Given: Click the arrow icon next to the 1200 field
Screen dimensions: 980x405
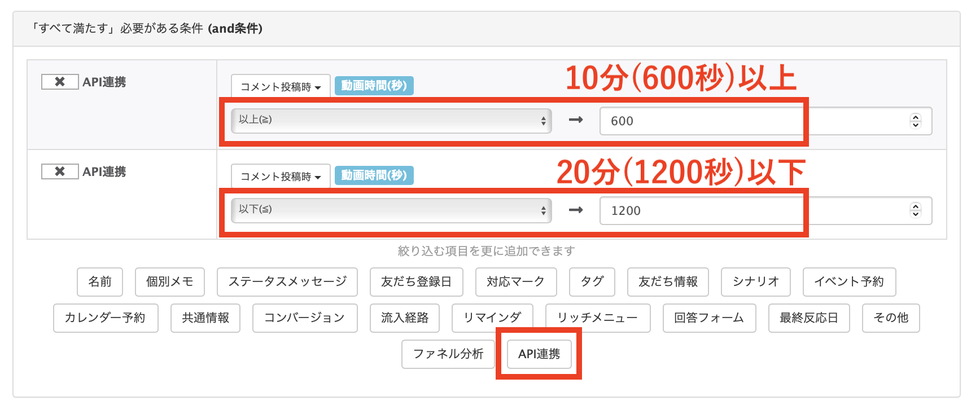Looking at the screenshot, I should click(x=577, y=210).
